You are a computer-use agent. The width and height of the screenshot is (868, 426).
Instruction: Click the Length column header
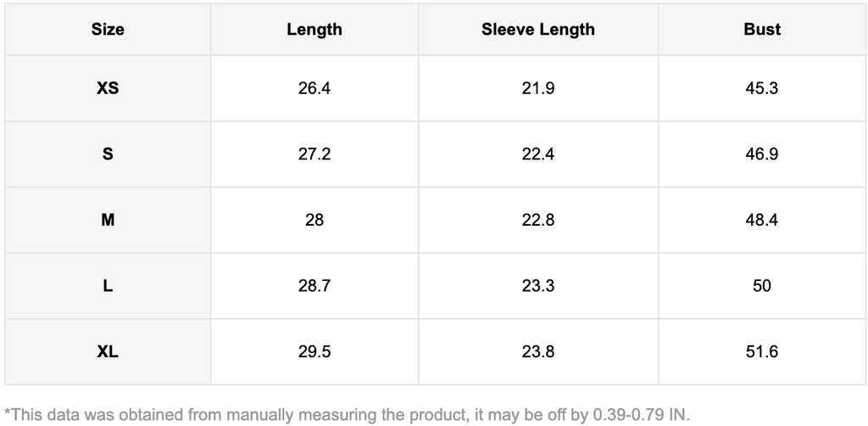tap(314, 30)
